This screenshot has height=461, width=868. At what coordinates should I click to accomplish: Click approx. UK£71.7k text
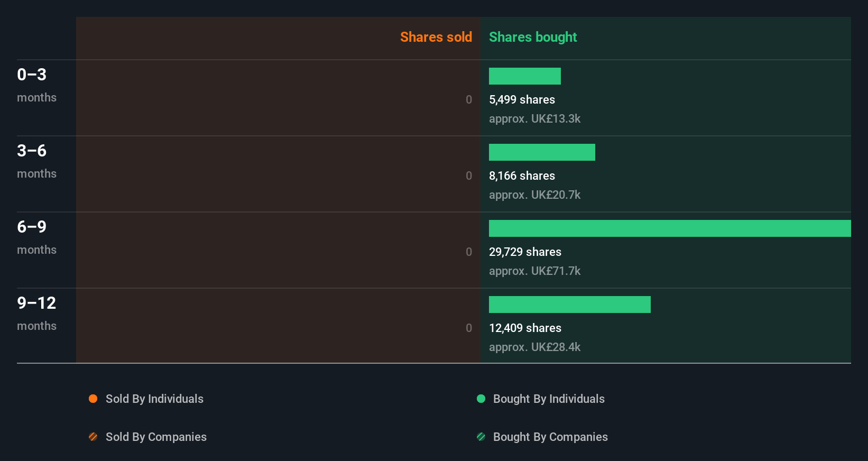[534, 271]
